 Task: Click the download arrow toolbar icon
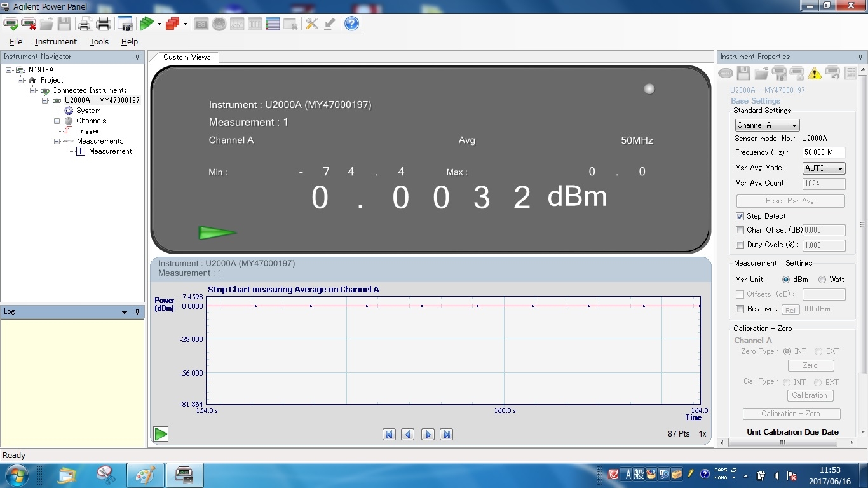click(329, 24)
